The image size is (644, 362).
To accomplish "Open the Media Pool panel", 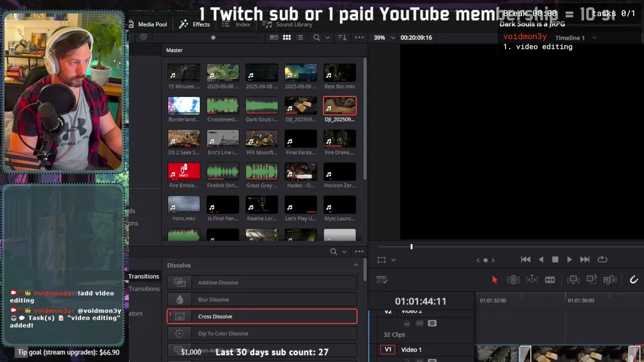I will click(148, 24).
